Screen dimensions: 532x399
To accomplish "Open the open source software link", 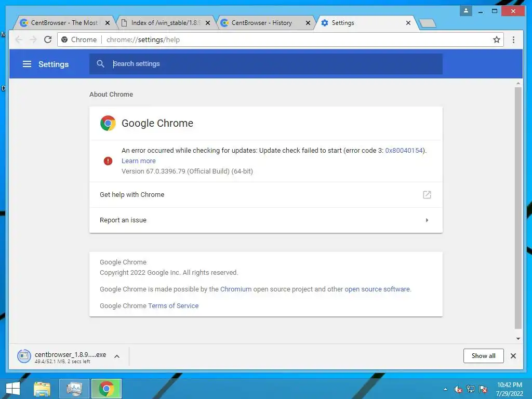I will point(377,289).
